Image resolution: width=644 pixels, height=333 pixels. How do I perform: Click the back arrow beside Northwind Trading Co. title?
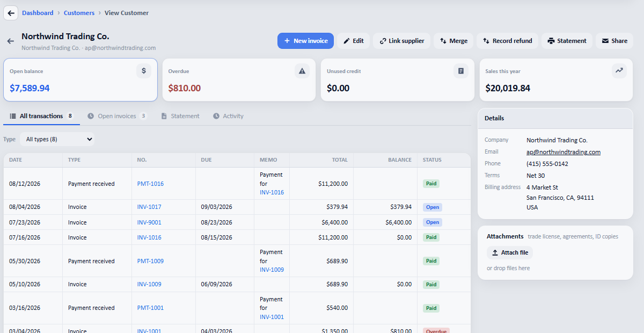pos(10,41)
